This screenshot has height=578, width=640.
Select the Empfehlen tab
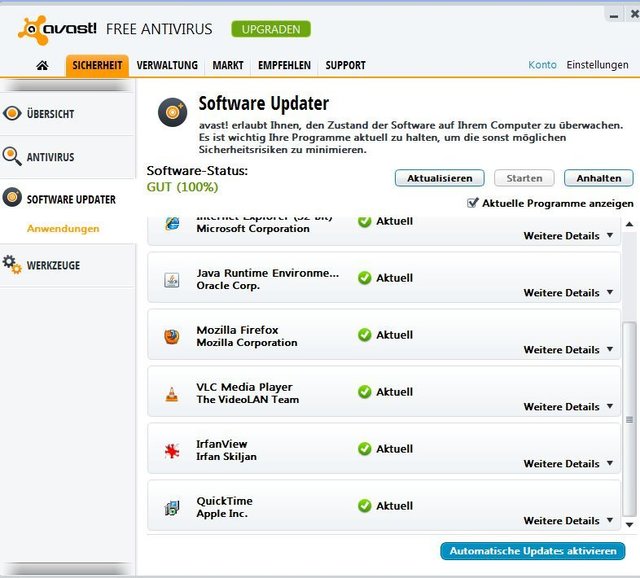coord(284,65)
